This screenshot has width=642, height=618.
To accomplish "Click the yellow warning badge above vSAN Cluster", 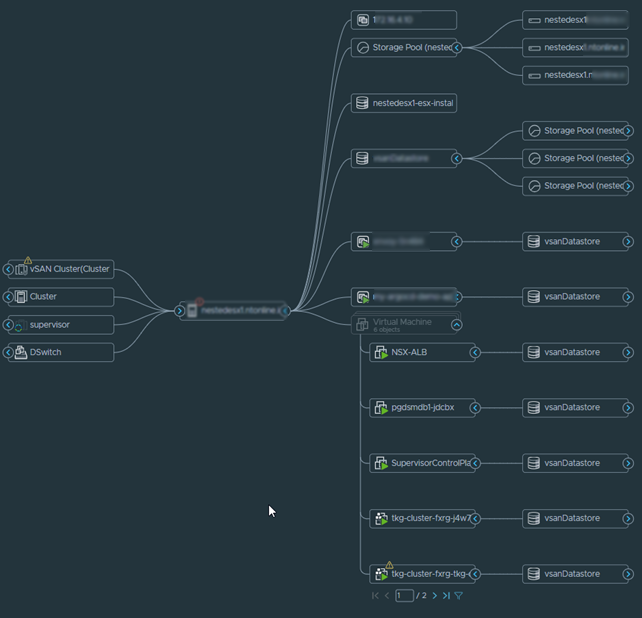I will click(x=28, y=260).
